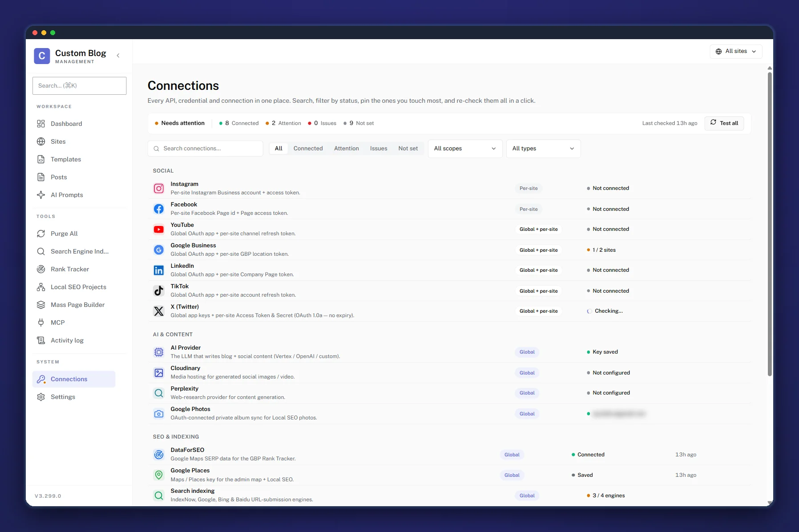Image resolution: width=799 pixels, height=532 pixels.
Task: Click the Instagram connection icon
Action: pos(159,188)
